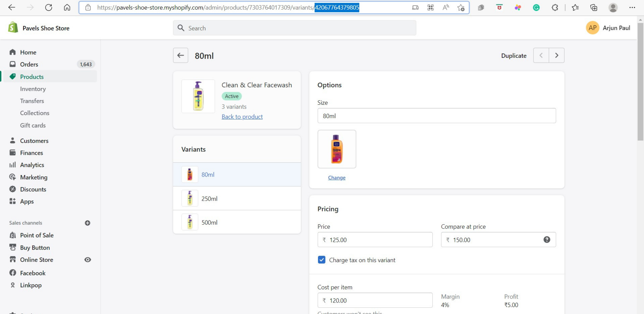Click the AP user avatar
Screen dimensions: 644x314
[x=592, y=28]
